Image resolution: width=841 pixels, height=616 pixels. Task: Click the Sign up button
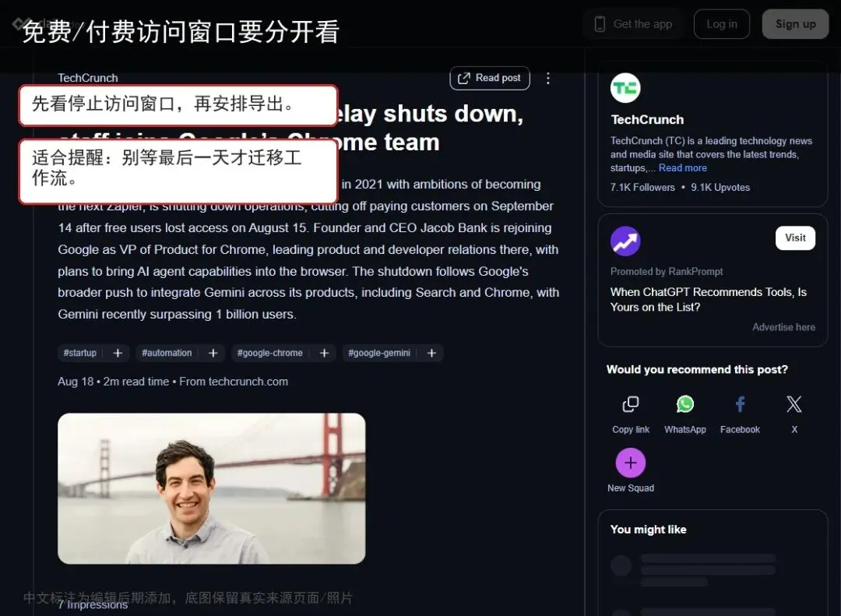[795, 24]
